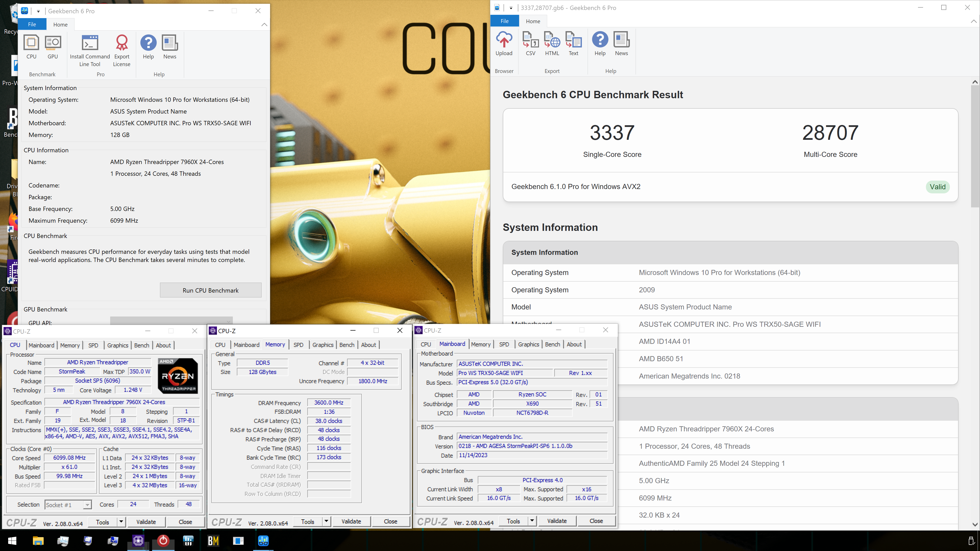The width and height of the screenshot is (980, 551).
Task: Export the result as HTML
Action: [552, 44]
